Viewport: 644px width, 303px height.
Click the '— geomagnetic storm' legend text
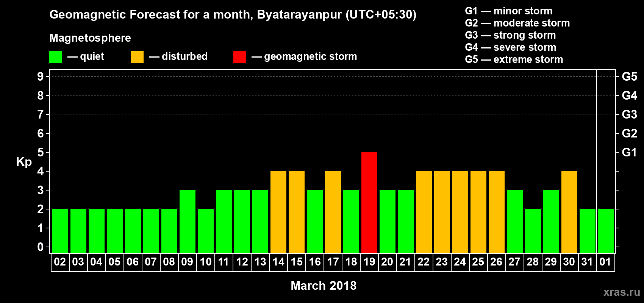(304, 57)
